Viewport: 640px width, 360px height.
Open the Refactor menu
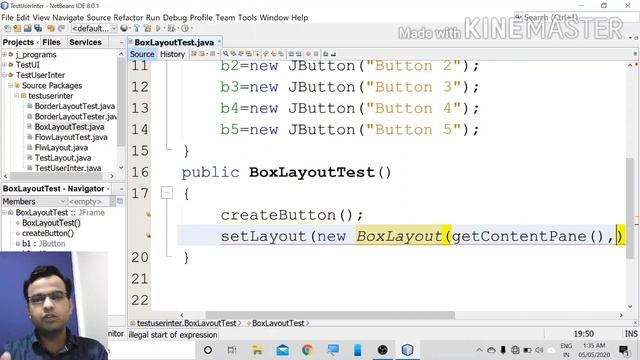coord(128,18)
